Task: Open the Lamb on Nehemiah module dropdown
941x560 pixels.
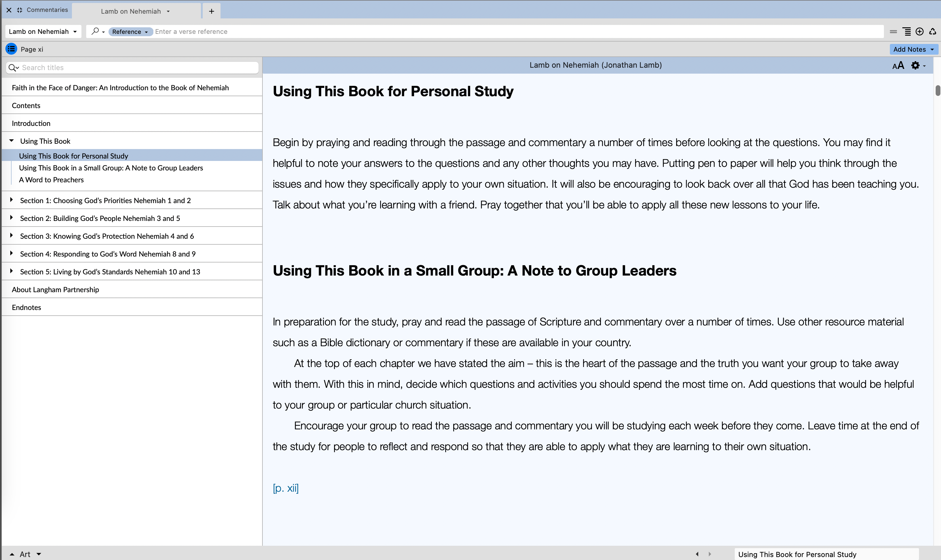Action: 43,32
